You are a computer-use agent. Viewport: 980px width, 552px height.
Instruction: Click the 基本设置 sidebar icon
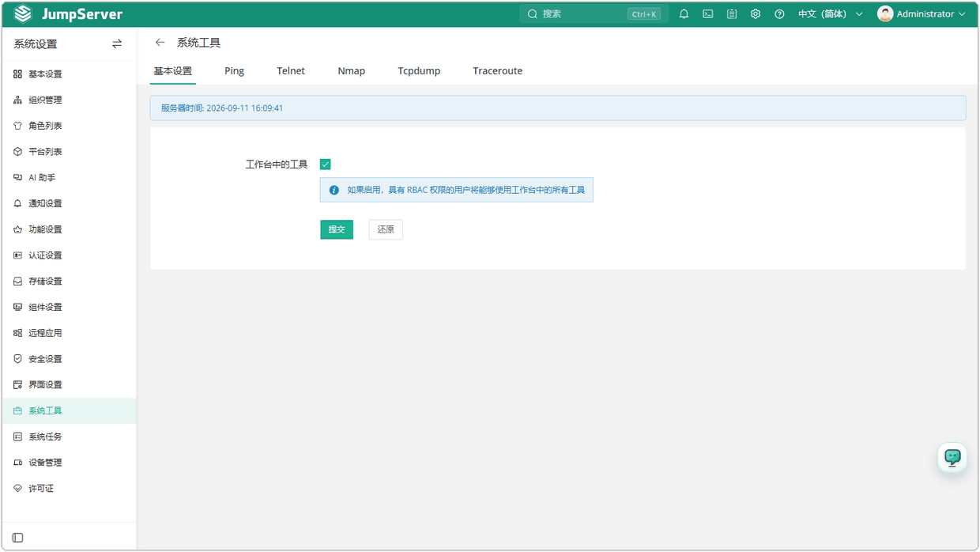17,74
